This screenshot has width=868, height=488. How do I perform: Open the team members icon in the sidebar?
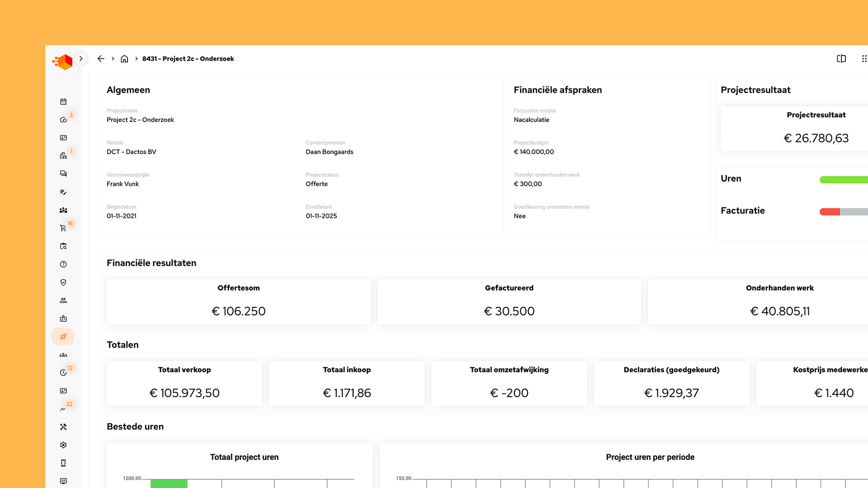coord(63,210)
